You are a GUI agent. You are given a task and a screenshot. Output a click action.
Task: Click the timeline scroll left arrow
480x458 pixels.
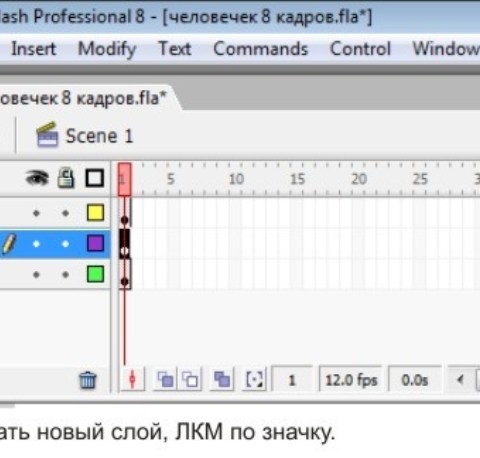pos(461,379)
